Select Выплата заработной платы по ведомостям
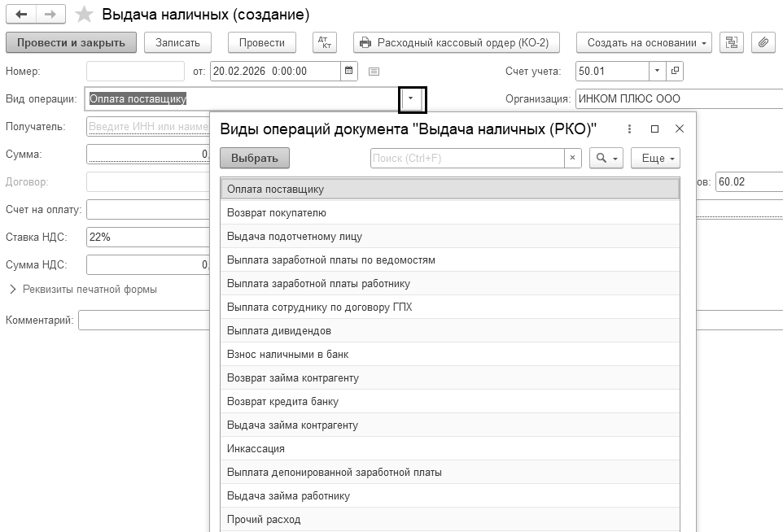Viewport: 783px width, 532px height. [x=450, y=260]
